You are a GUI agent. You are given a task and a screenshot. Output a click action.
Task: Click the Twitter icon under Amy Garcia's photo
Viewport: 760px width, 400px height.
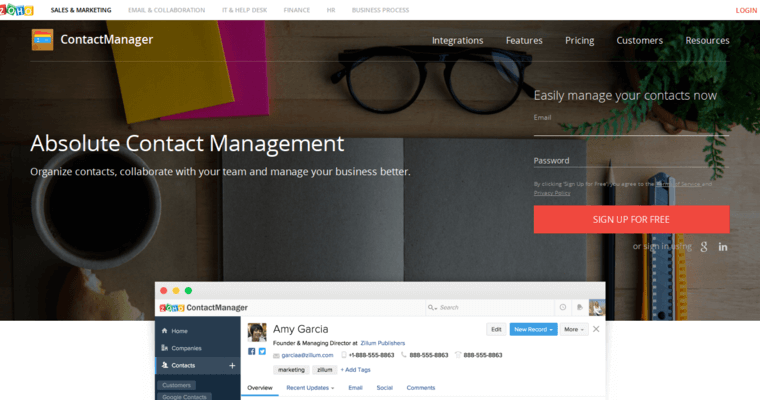[262, 352]
